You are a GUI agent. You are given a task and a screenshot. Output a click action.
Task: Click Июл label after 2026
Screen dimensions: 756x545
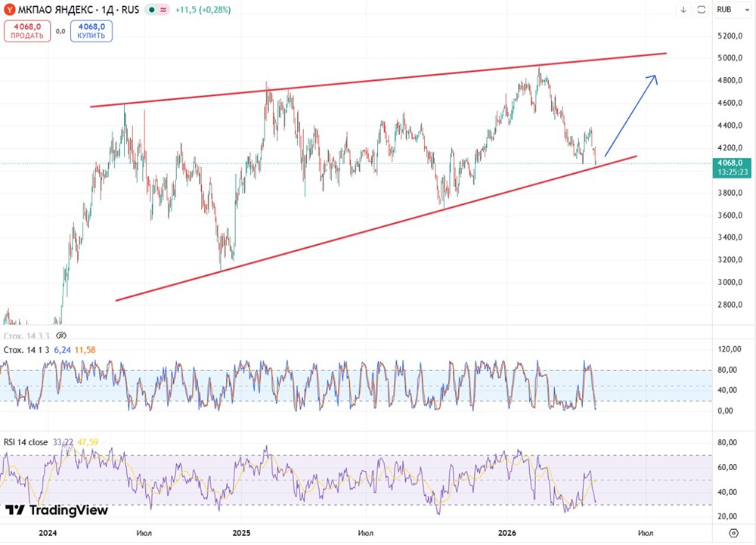point(646,532)
